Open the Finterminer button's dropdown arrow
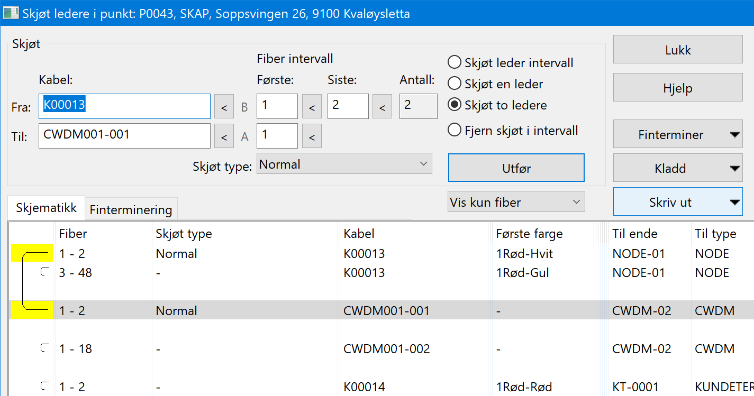Image resolution: width=754 pixels, height=396 pixels. click(734, 135)
